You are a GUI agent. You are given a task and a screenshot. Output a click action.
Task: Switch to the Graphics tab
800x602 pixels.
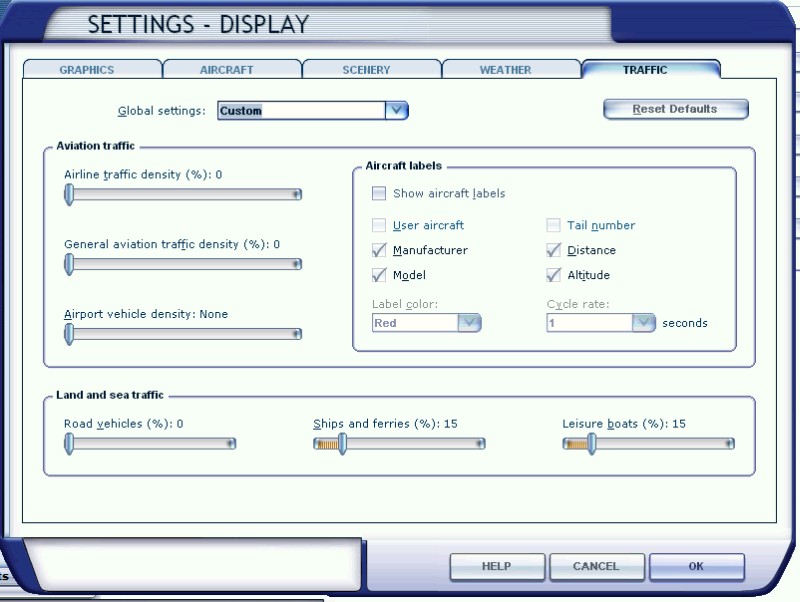click(x=87, y=70)
